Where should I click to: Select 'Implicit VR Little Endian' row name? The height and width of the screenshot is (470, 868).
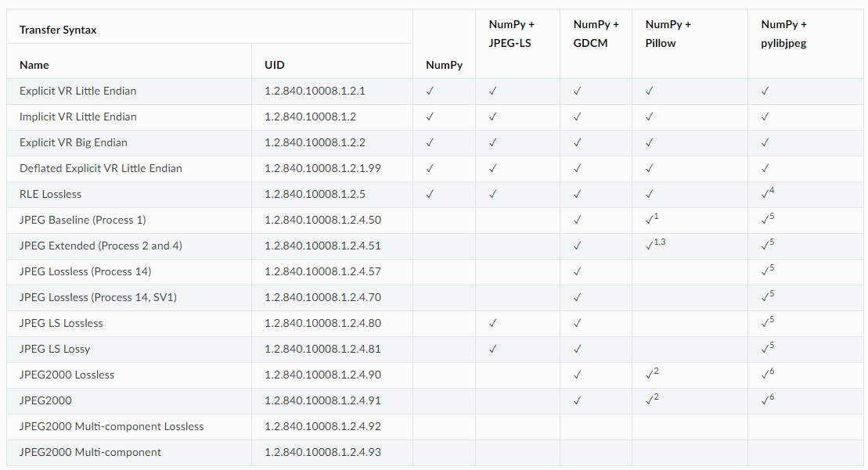(x=78, y=117)
